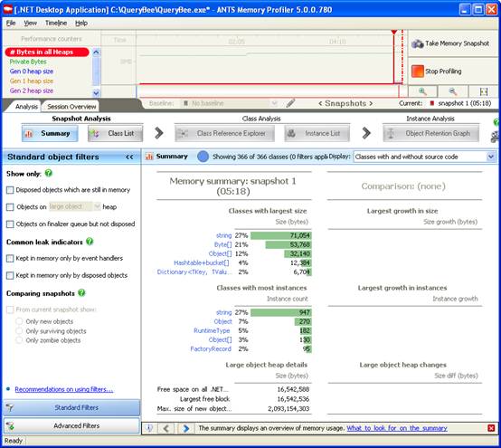Check Objects on large object heap
Screen dimensions: 501x448
[10, 207]
